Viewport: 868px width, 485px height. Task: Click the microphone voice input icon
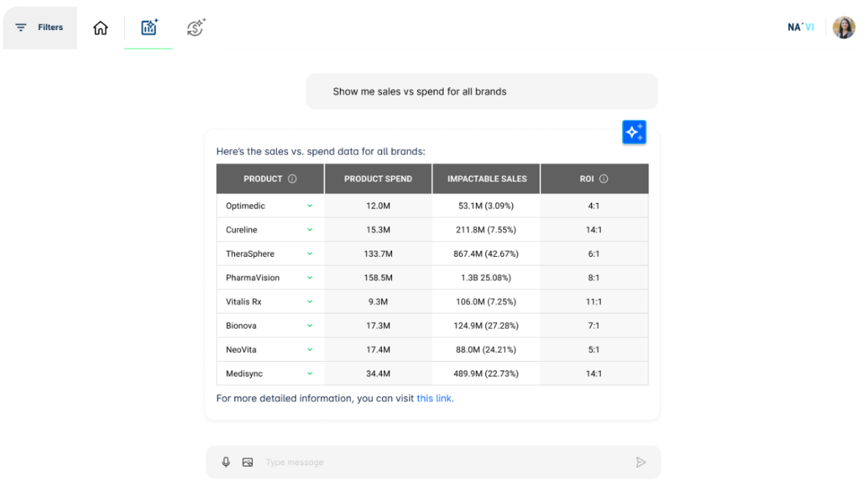(226, 462)
